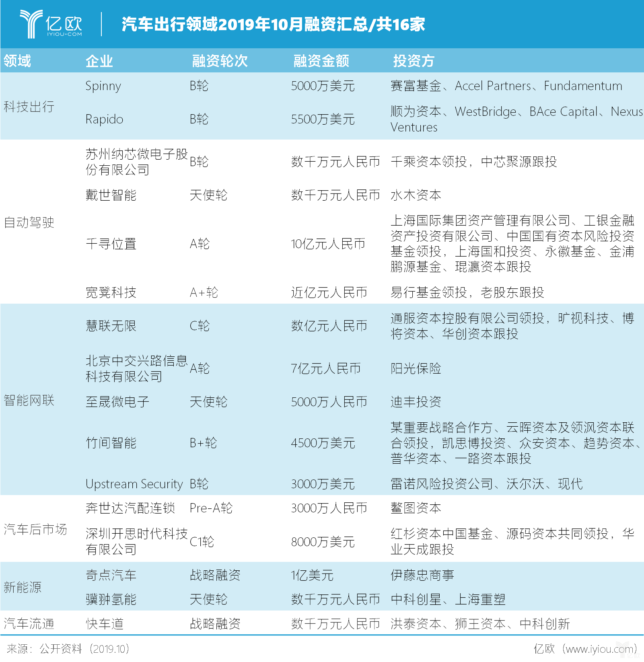The width and height of the screenshot is (644, 662).
Task: Click investor 迪丰投资
Action: 416,402
